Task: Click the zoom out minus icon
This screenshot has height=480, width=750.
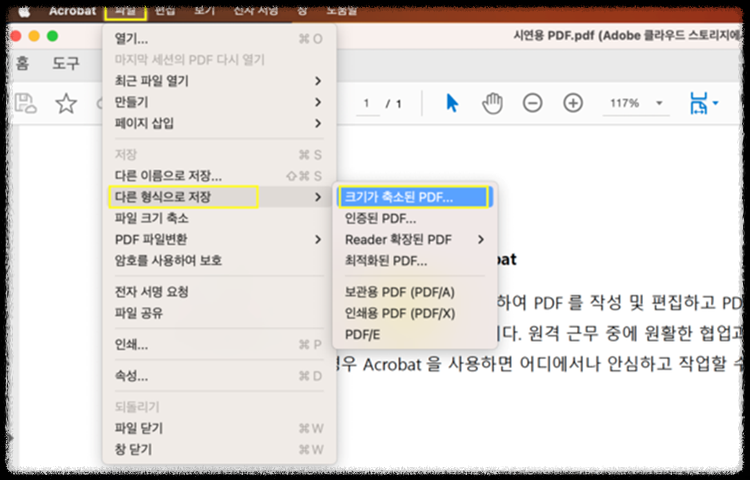Action: coord(532,103)
